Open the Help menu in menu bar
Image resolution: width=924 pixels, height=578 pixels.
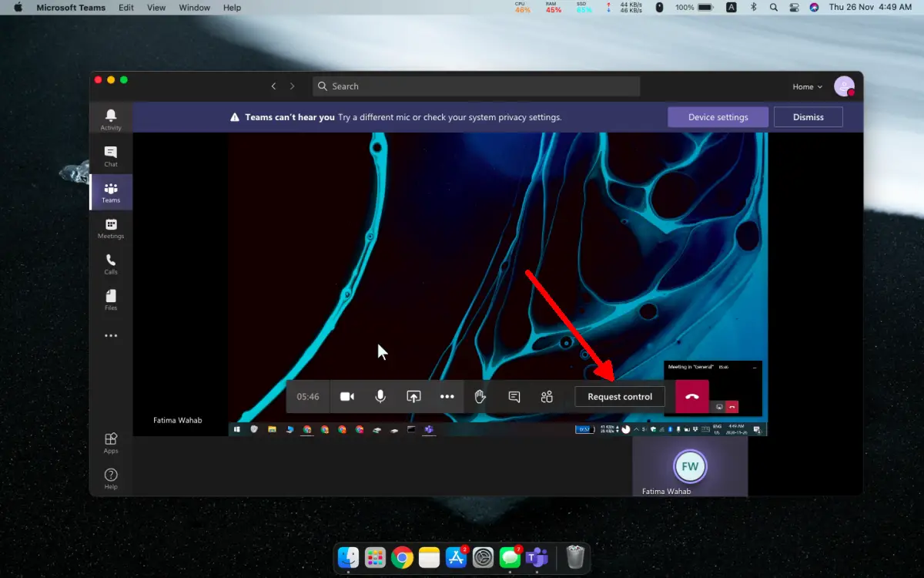pyautogui.click(x=232, y=8)
